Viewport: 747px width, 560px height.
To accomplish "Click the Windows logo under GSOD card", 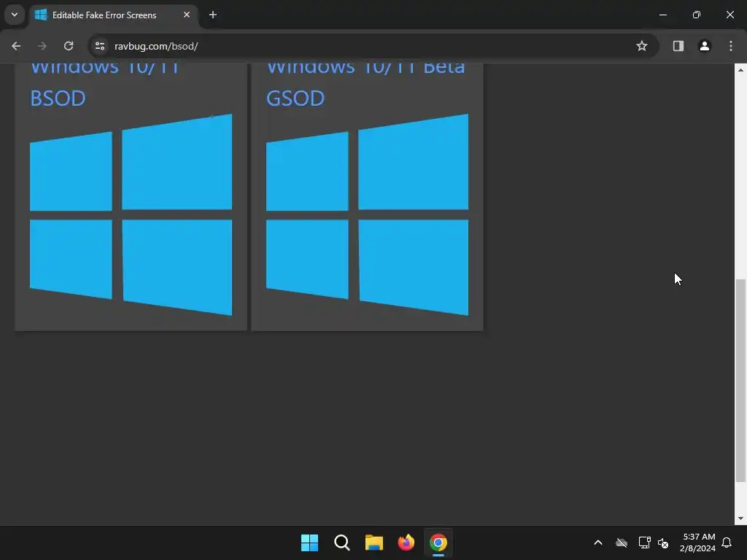I will (x=368, y=214).
